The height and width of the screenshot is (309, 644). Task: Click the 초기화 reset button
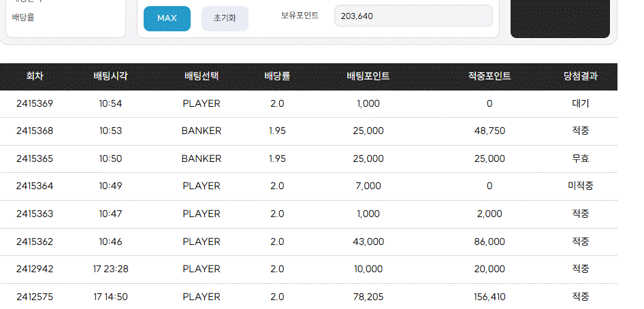(x=225, y=18)
